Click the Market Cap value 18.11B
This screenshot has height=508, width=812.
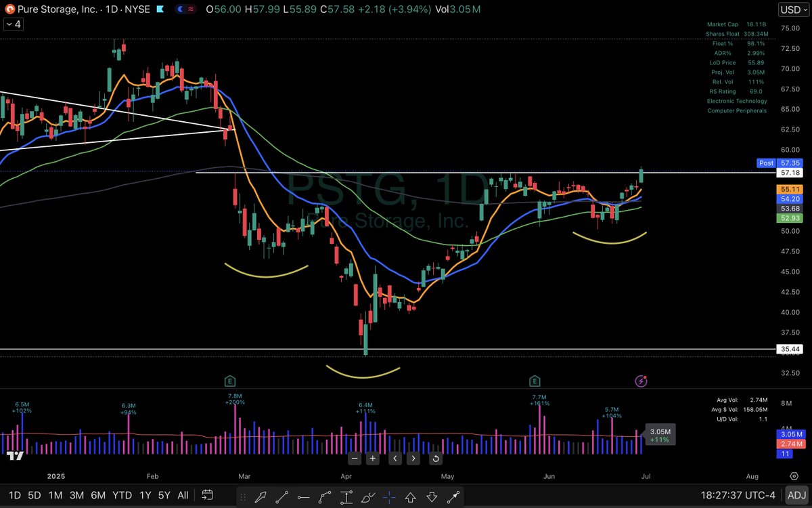[x=756, y=24]
